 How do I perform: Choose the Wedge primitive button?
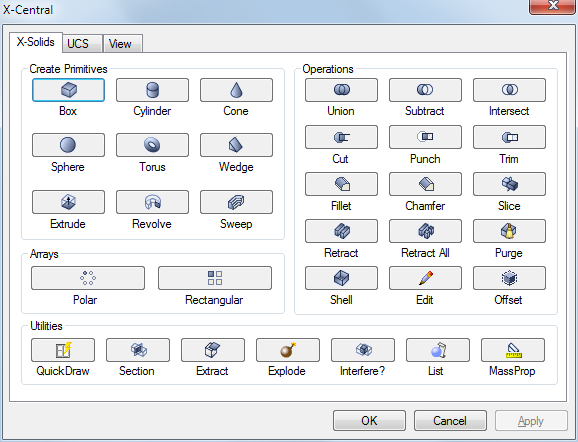pyautogui.click(x=236, y=145)
